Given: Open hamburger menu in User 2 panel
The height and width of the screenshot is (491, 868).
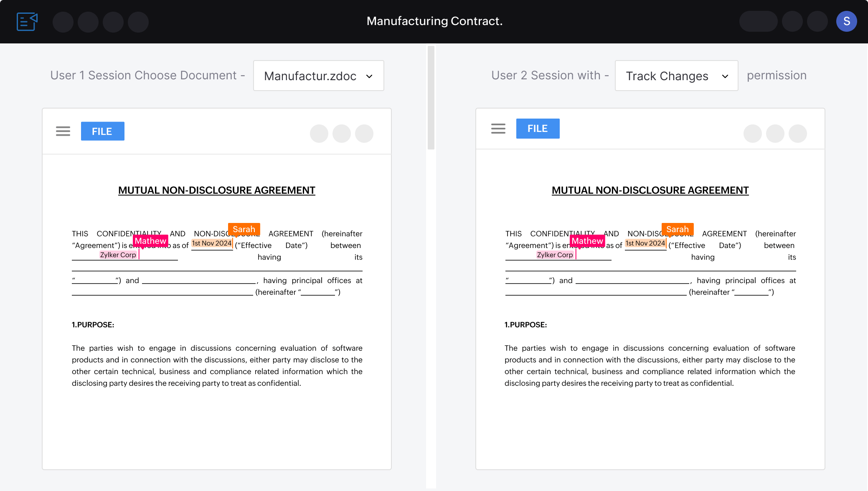Looking at the screenshot, I should coord(498,129).
